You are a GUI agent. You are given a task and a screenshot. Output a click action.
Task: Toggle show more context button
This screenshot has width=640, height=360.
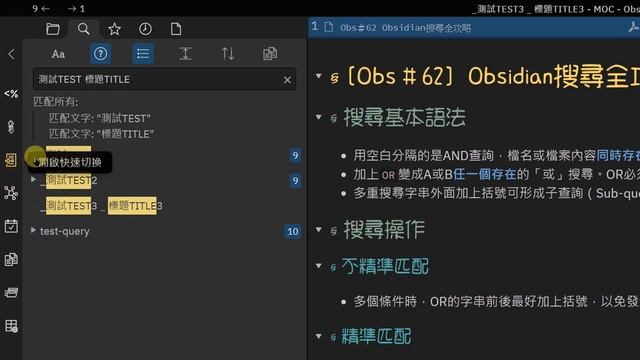[x=185, y=54]
